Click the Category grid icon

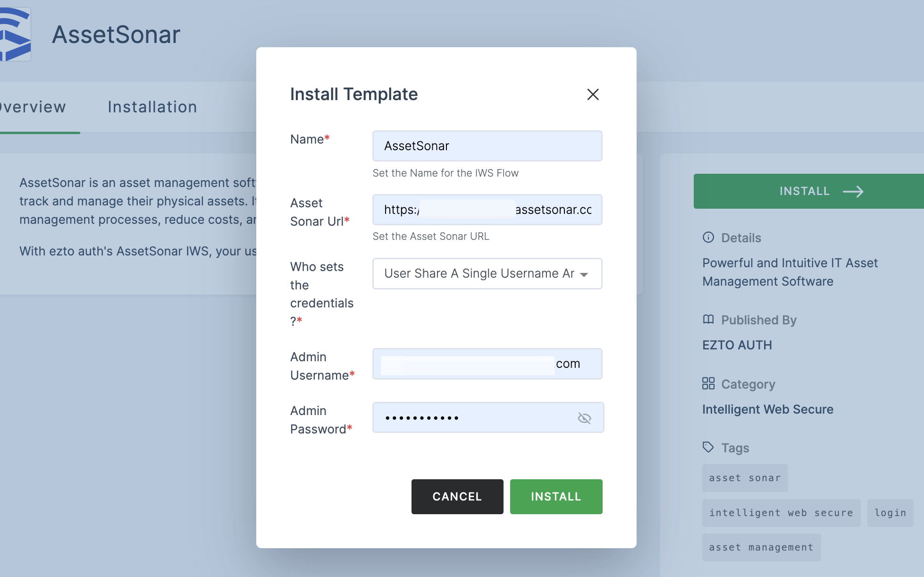[x=708, y=383]
